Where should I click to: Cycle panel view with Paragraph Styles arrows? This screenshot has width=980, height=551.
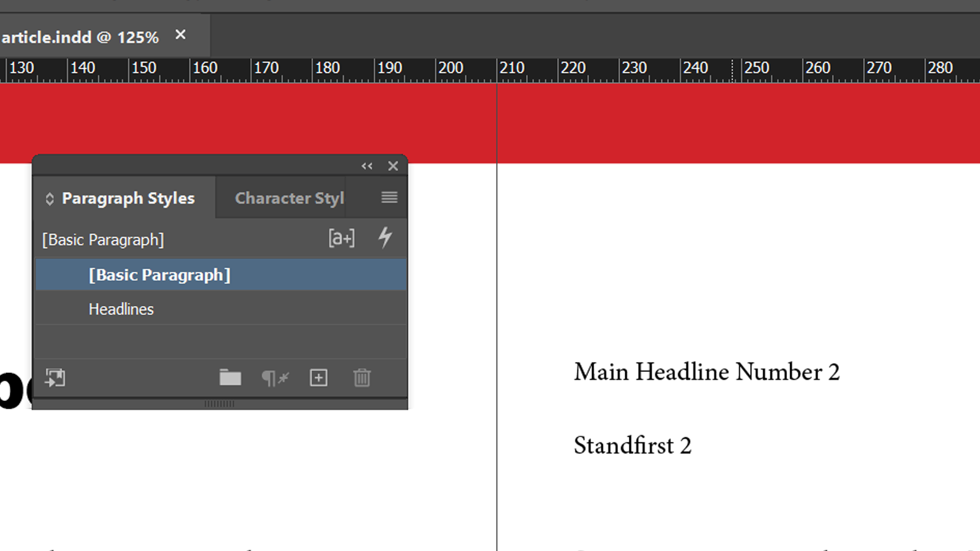click(x=50, y=198)
